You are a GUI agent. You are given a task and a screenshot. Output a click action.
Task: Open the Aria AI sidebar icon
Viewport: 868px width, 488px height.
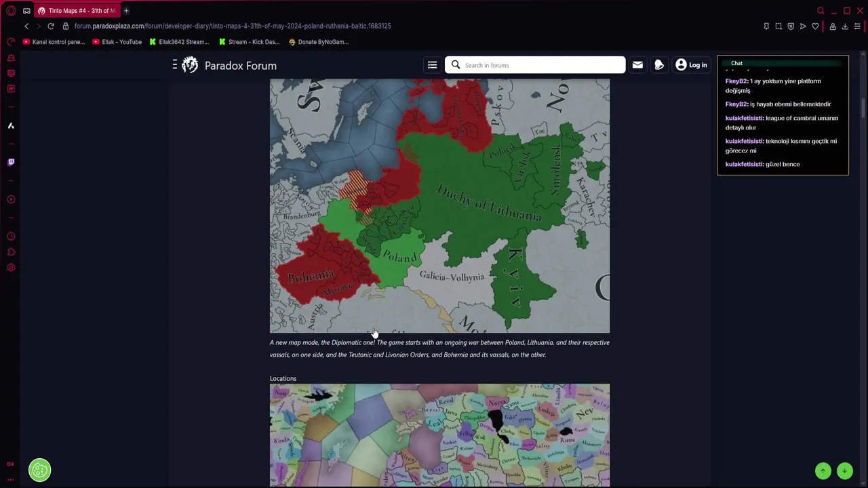[x=11, y=126]
